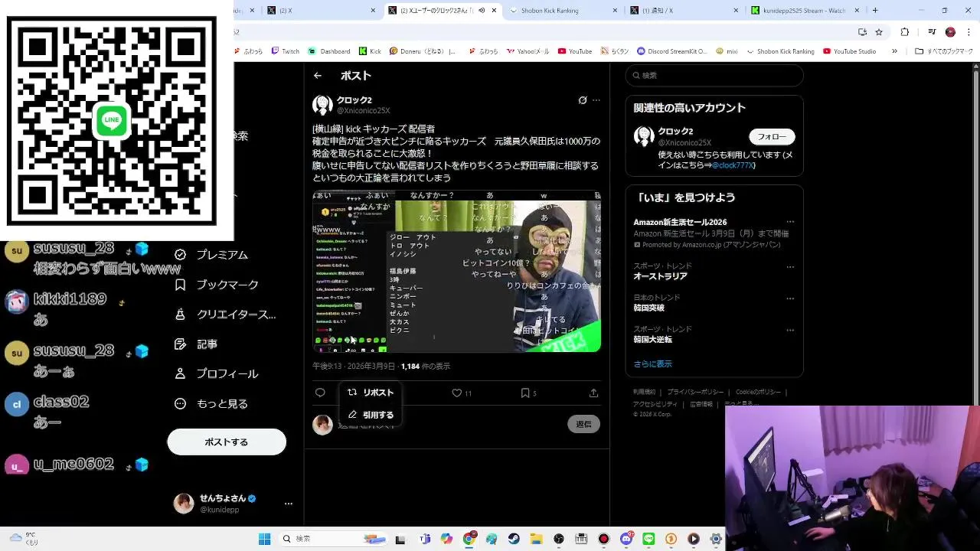Open Bookmarks in the X sidebar
This screenshot has width=980, height=551.
(217, 285)
